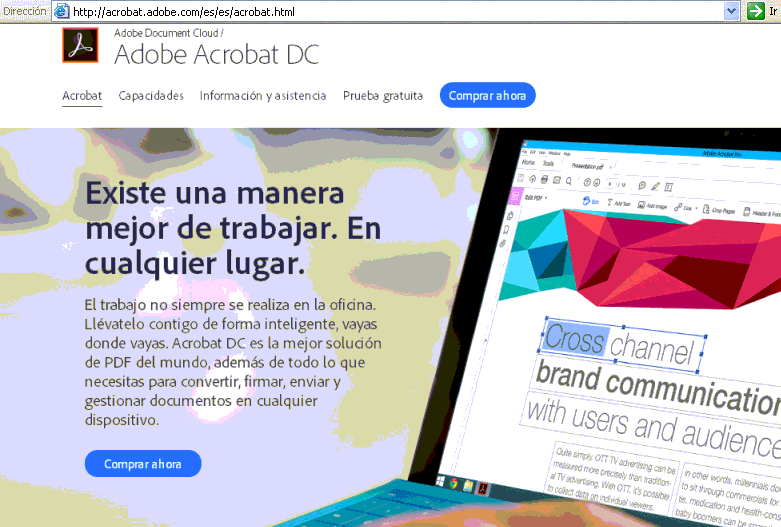Viewport: 781px width, 527px height.
Task: Go to Prueba gratuita navigation item
Action: click(383, 96)
